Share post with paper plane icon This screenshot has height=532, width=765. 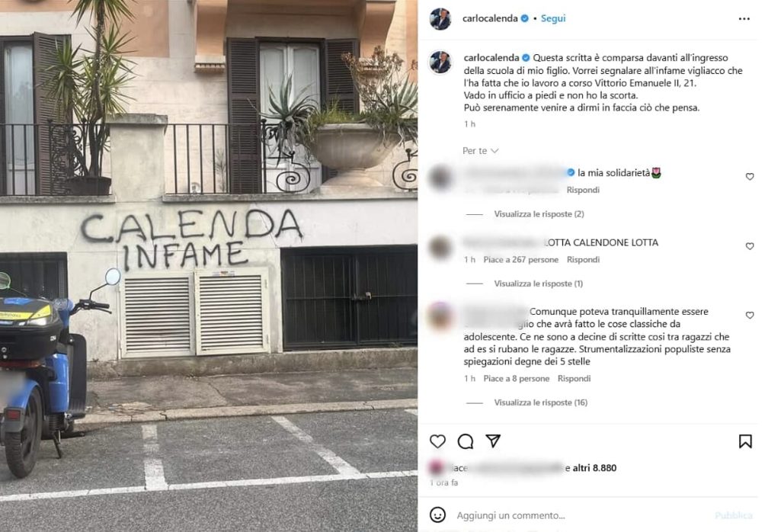coord(493,441)
